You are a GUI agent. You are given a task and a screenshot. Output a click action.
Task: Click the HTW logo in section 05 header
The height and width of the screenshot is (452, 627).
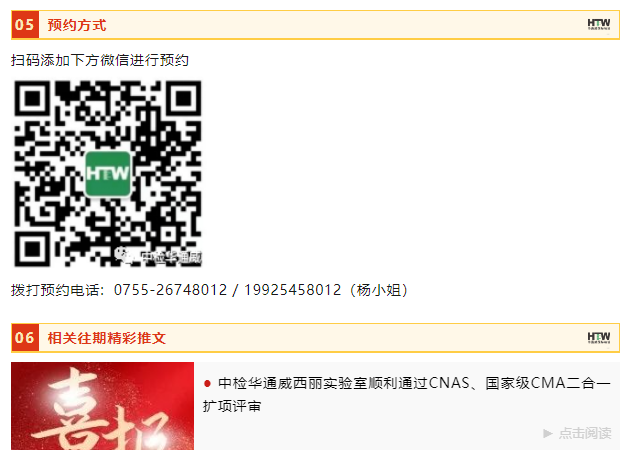click(598, 24)
